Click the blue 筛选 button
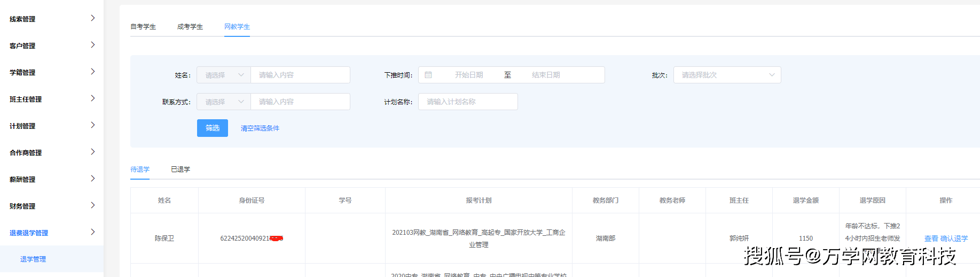 213,128
